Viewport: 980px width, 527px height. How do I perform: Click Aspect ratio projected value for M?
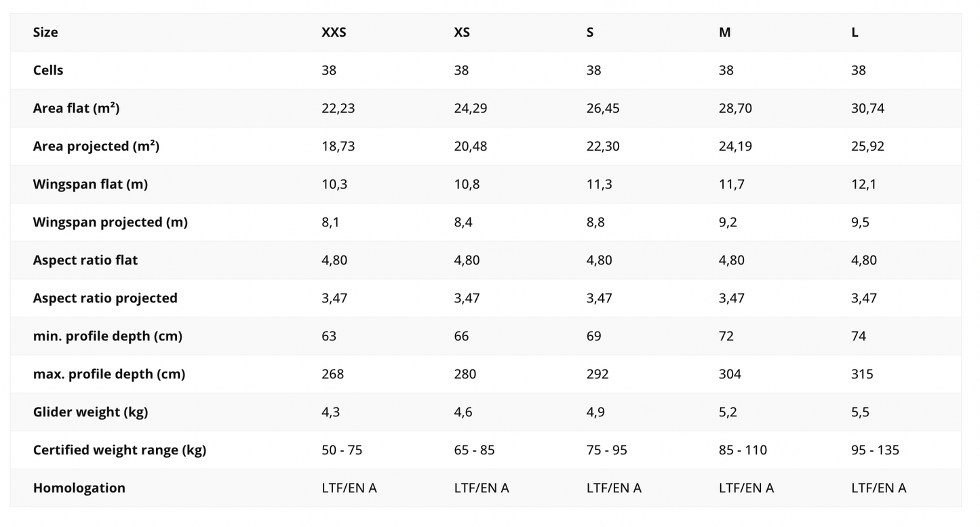coord(731,298)
